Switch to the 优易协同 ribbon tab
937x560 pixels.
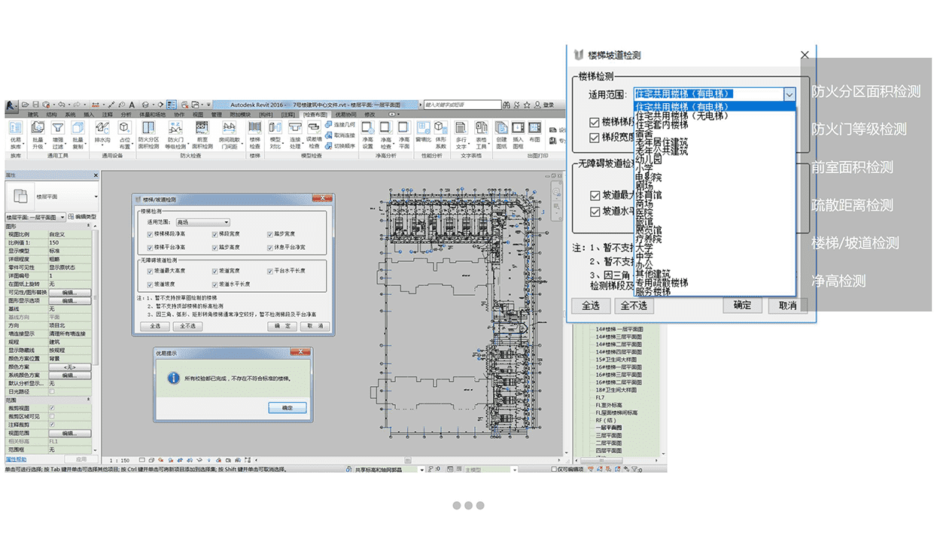(345, 114)
